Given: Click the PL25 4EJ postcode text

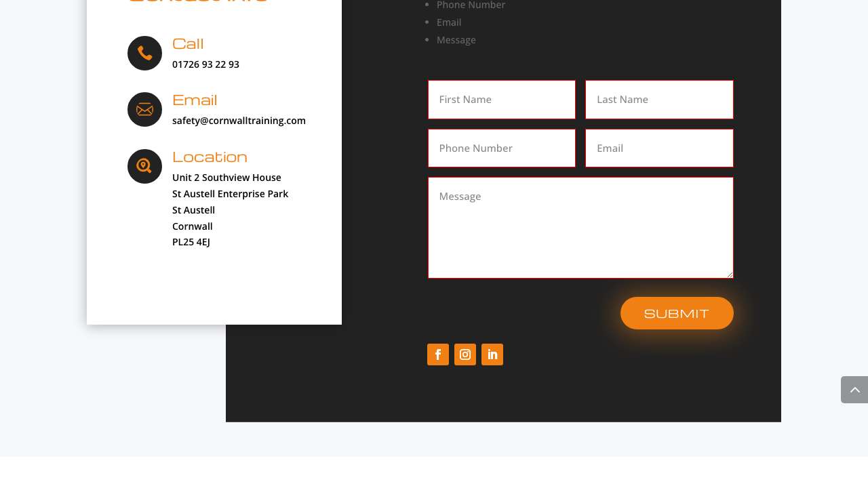Looking at the screenshot, I should tap(191, 242).
